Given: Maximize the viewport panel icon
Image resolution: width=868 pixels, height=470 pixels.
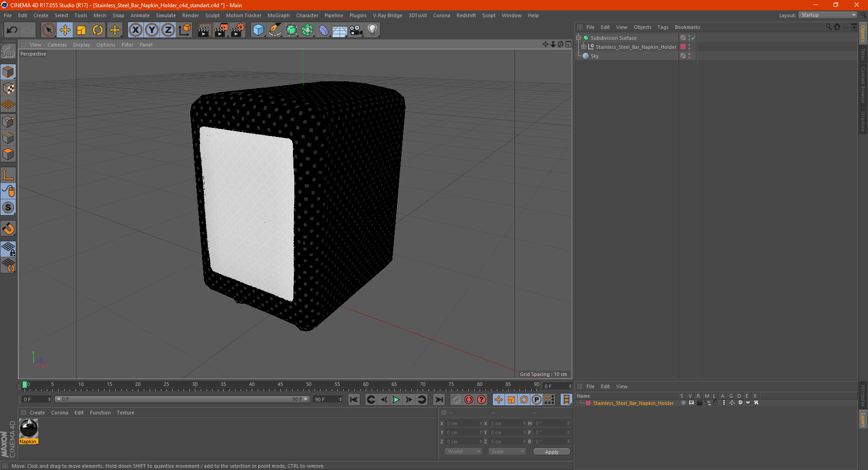Looking at the screenshot, I should [x=568, y=44].
